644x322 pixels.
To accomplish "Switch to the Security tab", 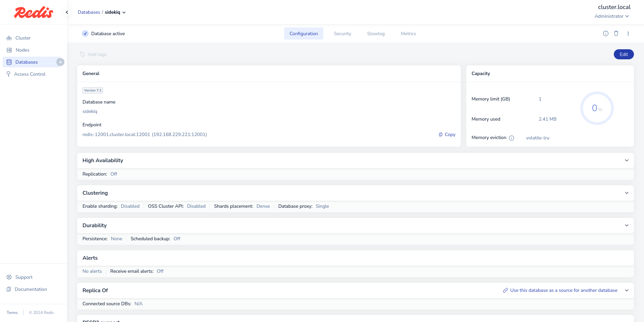I will pyautogui.click(x=342, y=34).
